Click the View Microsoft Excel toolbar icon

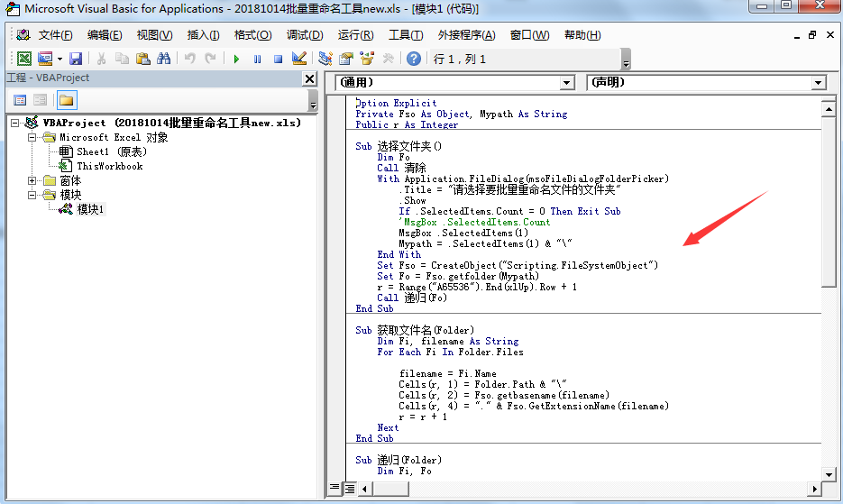click(x=24, y=59)
